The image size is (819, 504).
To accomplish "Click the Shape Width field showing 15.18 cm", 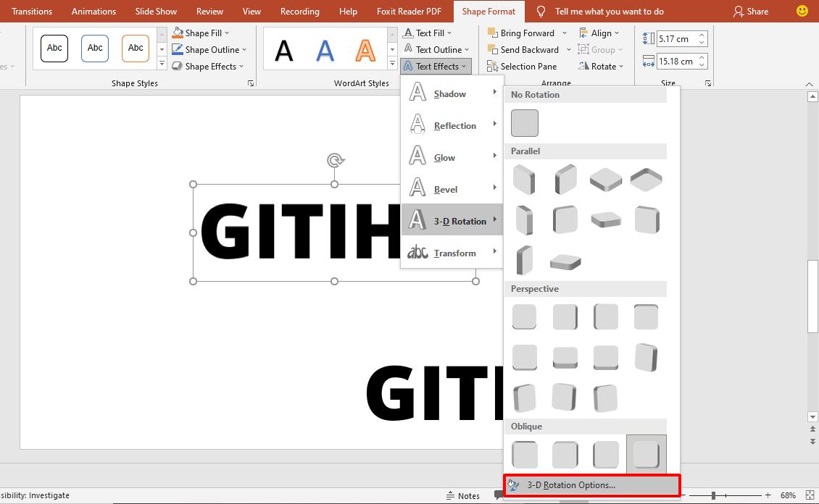I will (675, 62).
